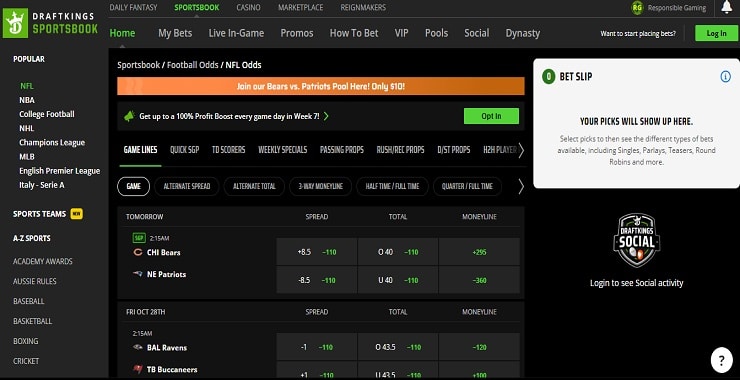Open Boxing in A-Z Sports
This screenshot has width=740, height=380.
[x=26, y=341]
